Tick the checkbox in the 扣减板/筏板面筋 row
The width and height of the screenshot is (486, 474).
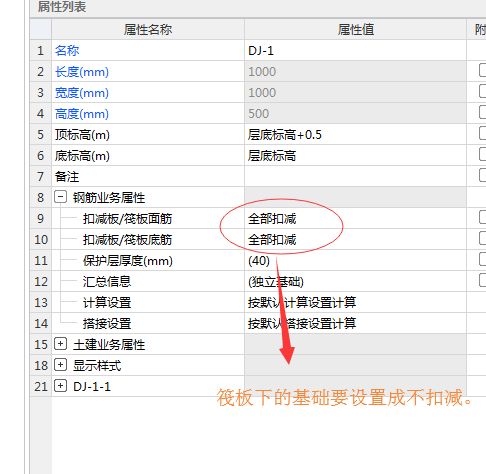(x=482, y=218)
